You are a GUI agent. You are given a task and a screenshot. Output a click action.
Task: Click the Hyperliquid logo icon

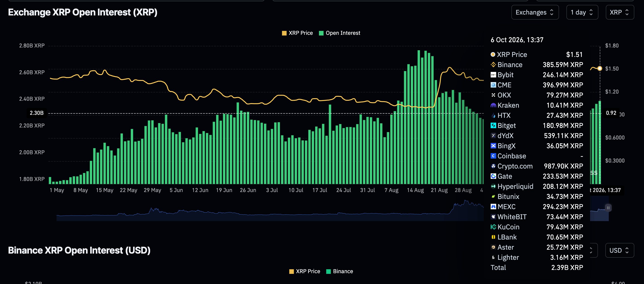pyautogui.click(x=493, y=186)
